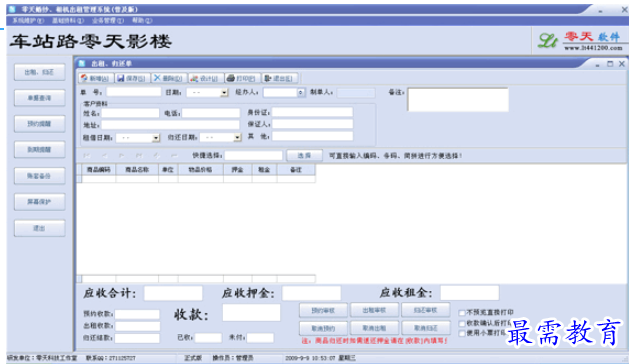Open 单据查询 from the sidebar
The image size is (629, 364).
coord(39,98)
